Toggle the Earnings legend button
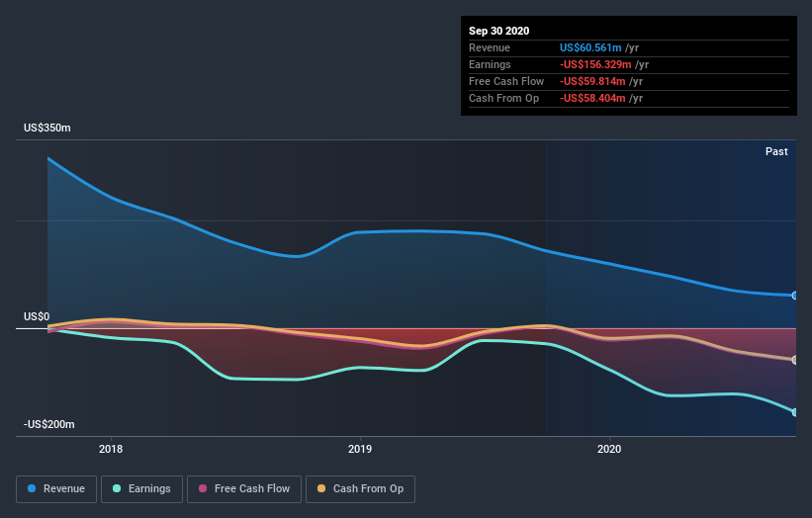812x518 pixels. click(x=141, y=489)
